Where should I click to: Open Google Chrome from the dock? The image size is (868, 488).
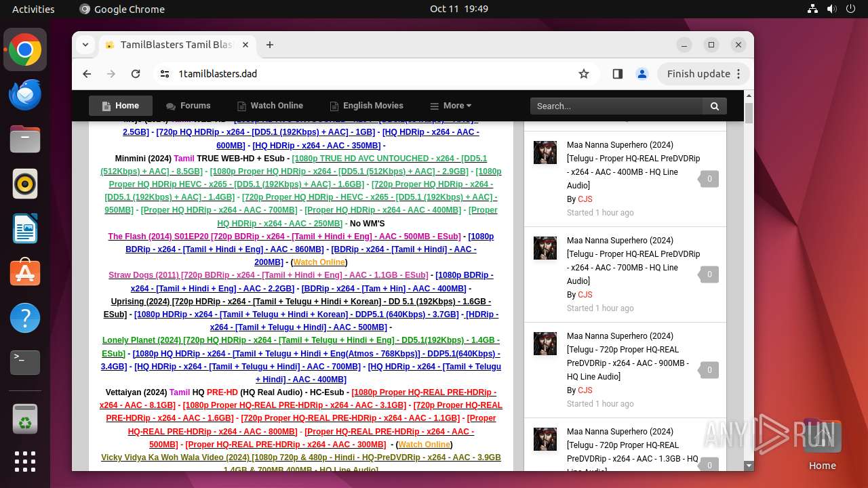(25, 50)
